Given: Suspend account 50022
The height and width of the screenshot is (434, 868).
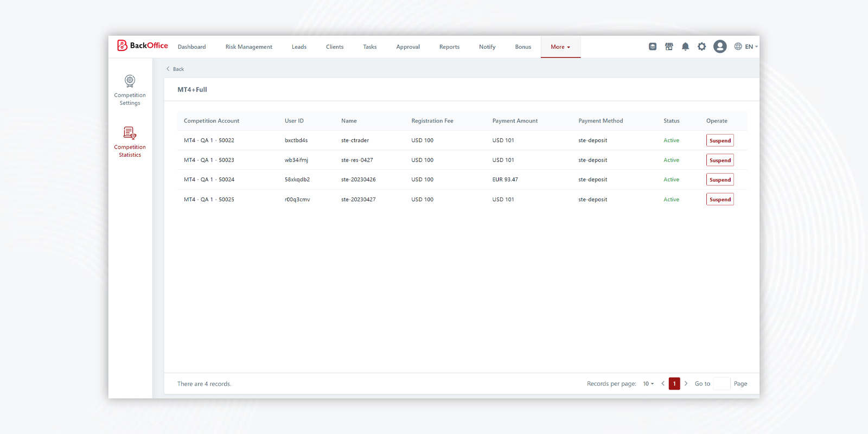Looking at the screenshot, I should coord(720,141).
